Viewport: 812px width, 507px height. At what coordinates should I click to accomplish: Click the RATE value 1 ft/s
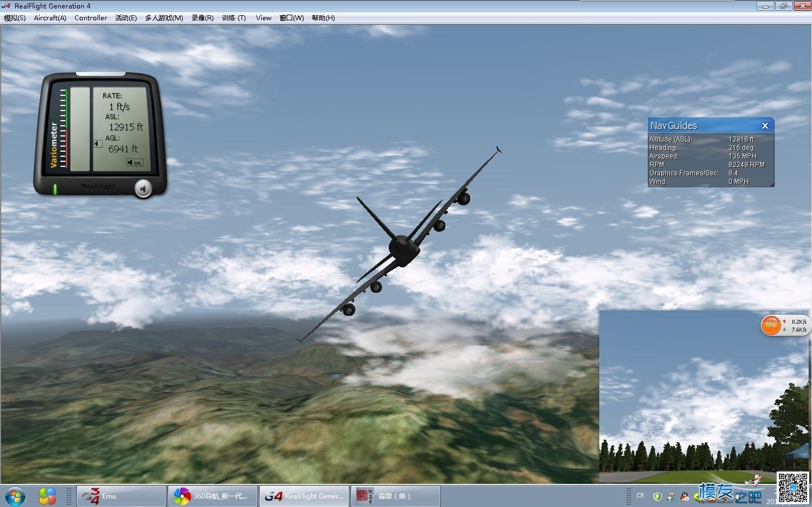[119, 107]
